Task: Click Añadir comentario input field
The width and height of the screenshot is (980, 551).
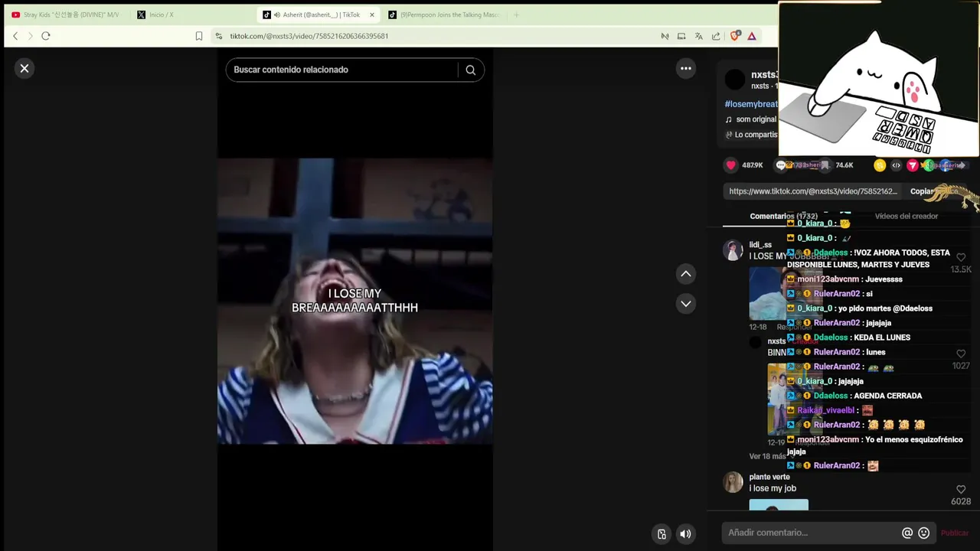Action: [812, 533]
